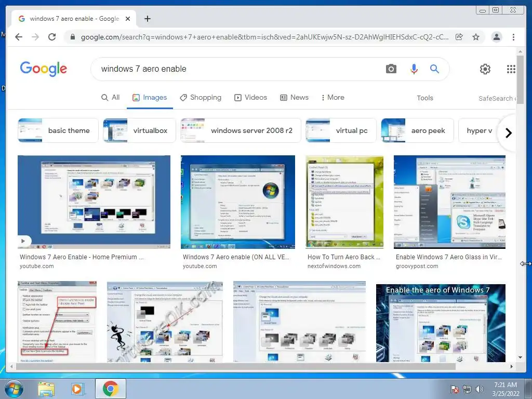Click the blue magnifier search button
The image size is (532, 399).
coord(434,69)
